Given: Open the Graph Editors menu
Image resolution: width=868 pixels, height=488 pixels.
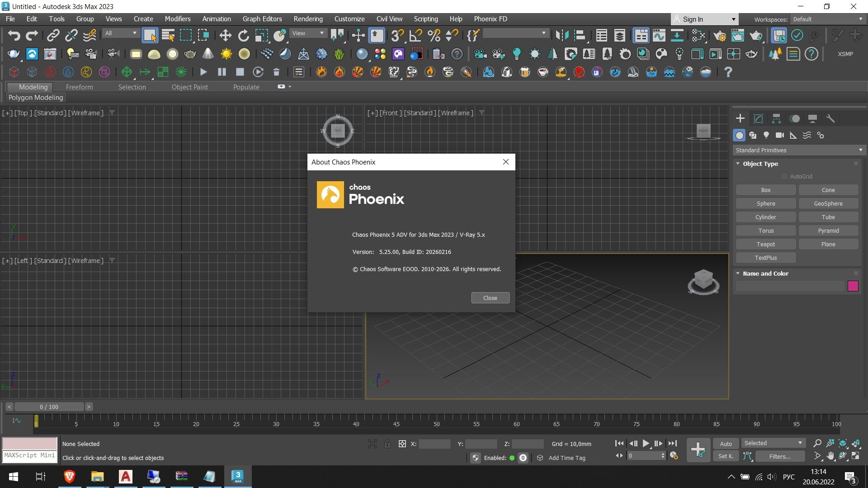Looking at the screenshot, I should [262, 19].
